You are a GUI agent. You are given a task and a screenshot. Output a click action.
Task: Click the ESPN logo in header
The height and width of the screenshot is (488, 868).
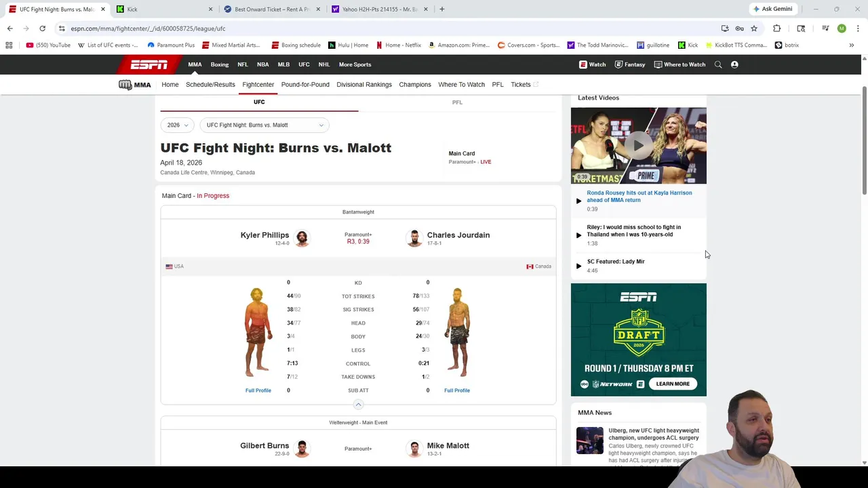coord(149,64)
